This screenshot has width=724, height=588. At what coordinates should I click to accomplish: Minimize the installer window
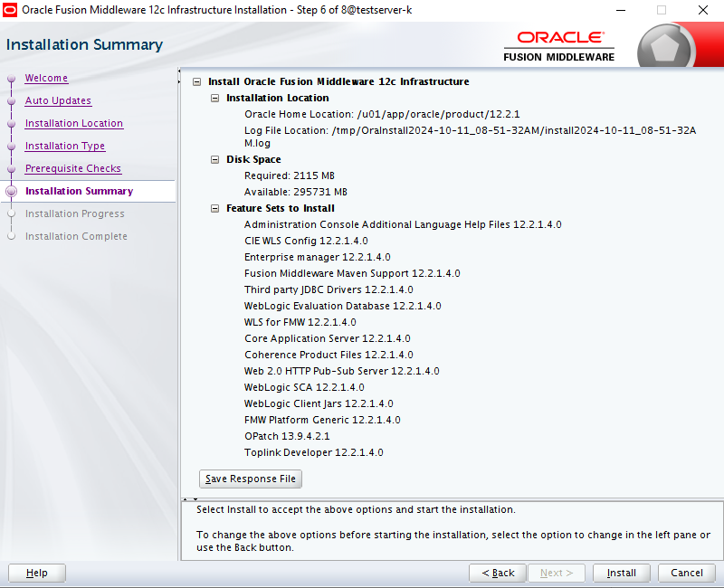coord(621,10)
